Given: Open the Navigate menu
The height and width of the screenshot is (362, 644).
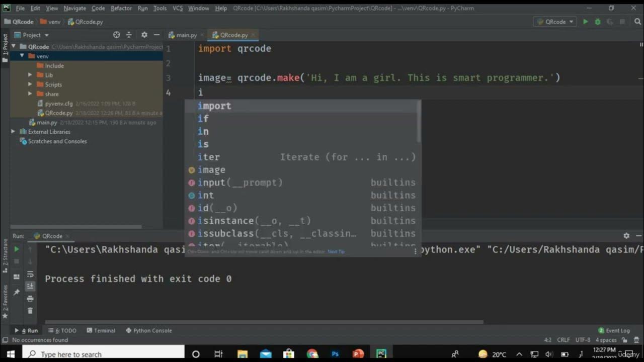Looking at the screenshot, I should click(x=74, y=9).
